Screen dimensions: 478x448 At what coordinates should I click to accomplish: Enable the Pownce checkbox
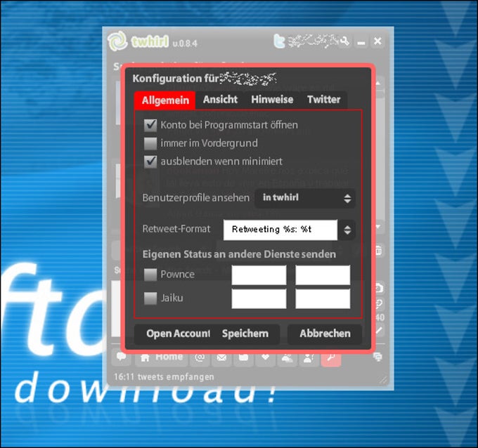(x=150, y=275)
